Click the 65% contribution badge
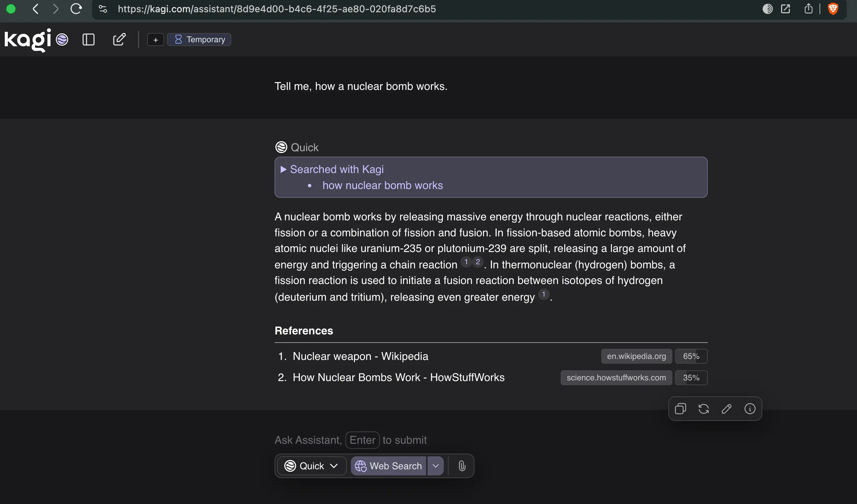The image size is (857, 504). click(691, 356)
